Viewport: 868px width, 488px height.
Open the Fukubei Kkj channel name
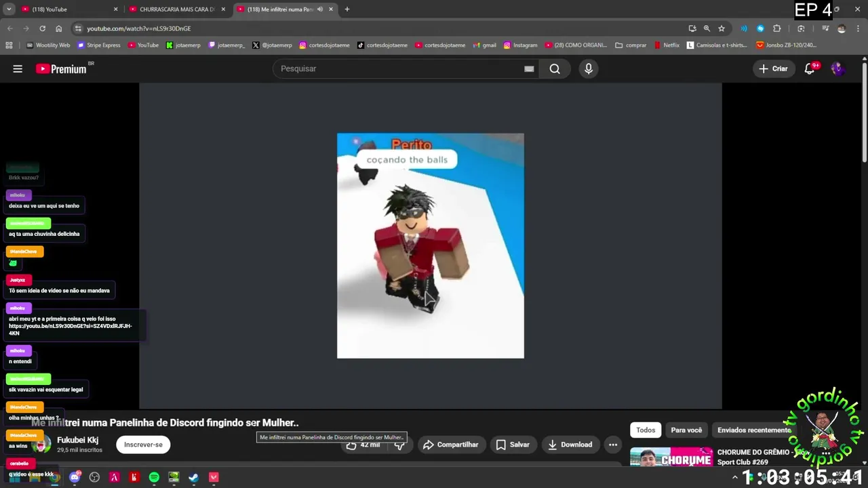pyautogui.click(x=77, y=440)
